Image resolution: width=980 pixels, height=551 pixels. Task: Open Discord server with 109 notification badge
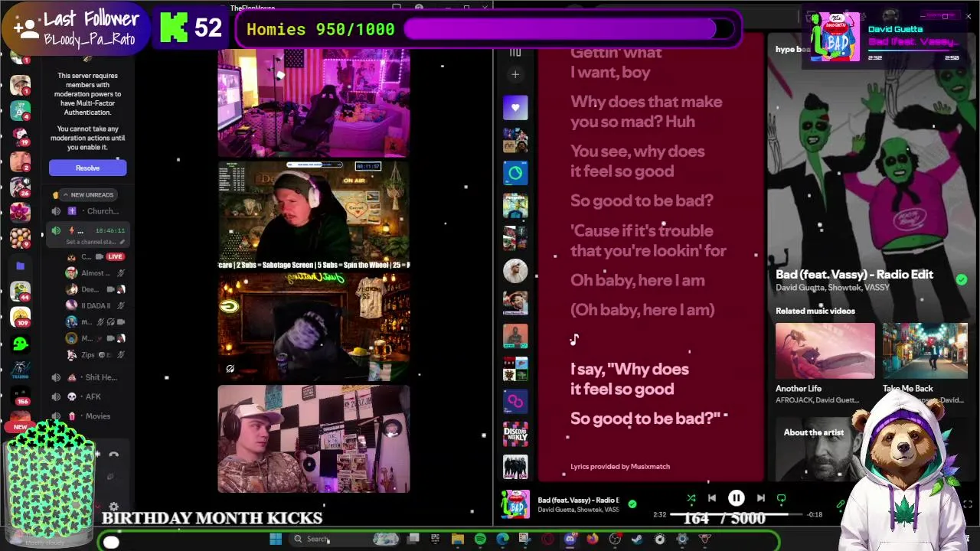pyautogui.click(x=21, y=317)
